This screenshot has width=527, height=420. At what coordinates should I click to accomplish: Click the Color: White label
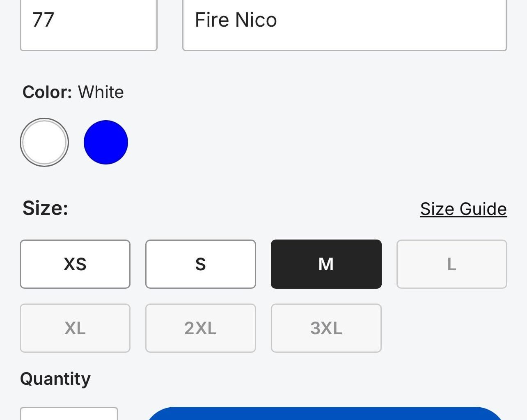(73, 92)
